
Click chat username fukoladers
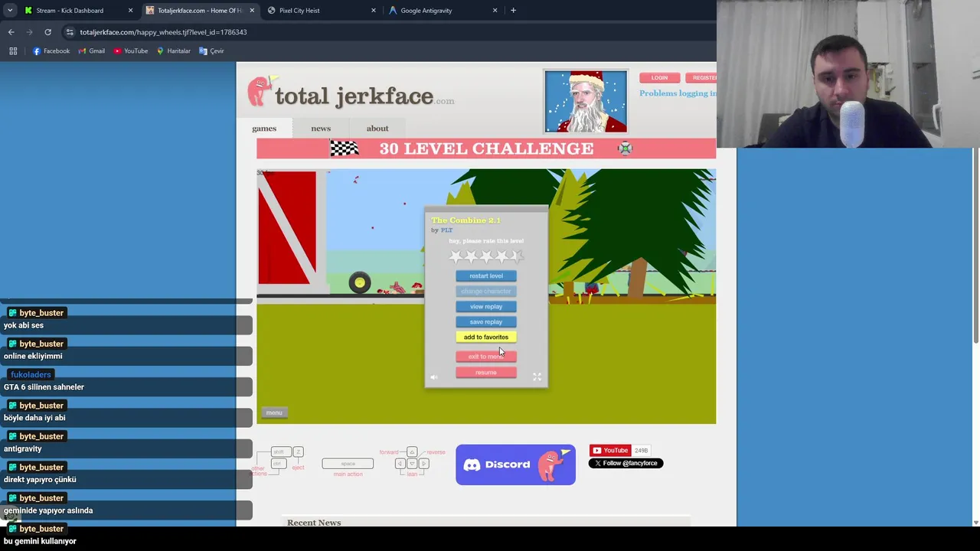pos(31,374)
